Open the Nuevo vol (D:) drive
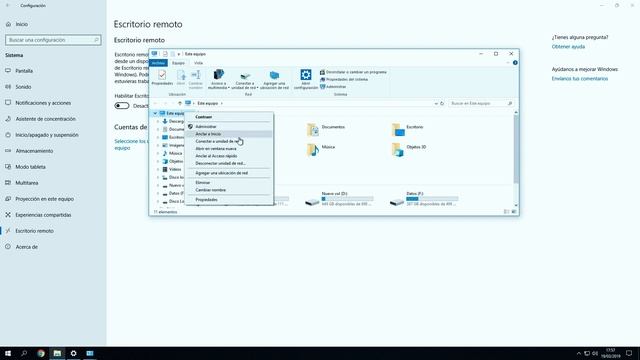The height and width of the screenshot is (360, 640). pos(339,199)
